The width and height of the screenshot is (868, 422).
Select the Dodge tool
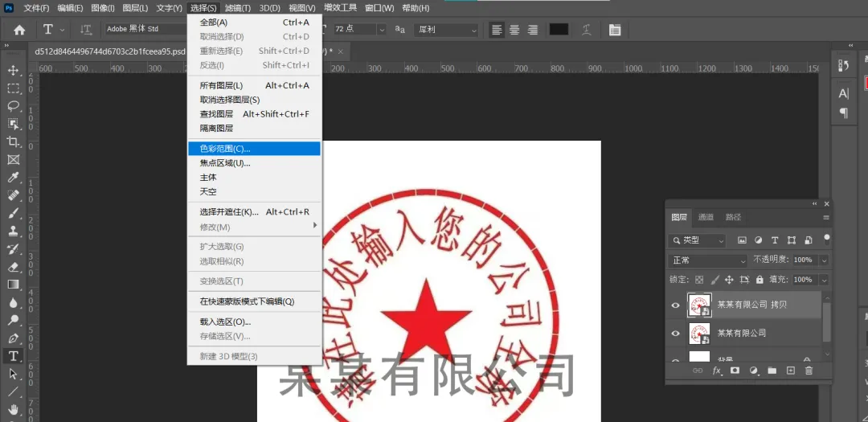pyautogui.click(x=14, y=320)
